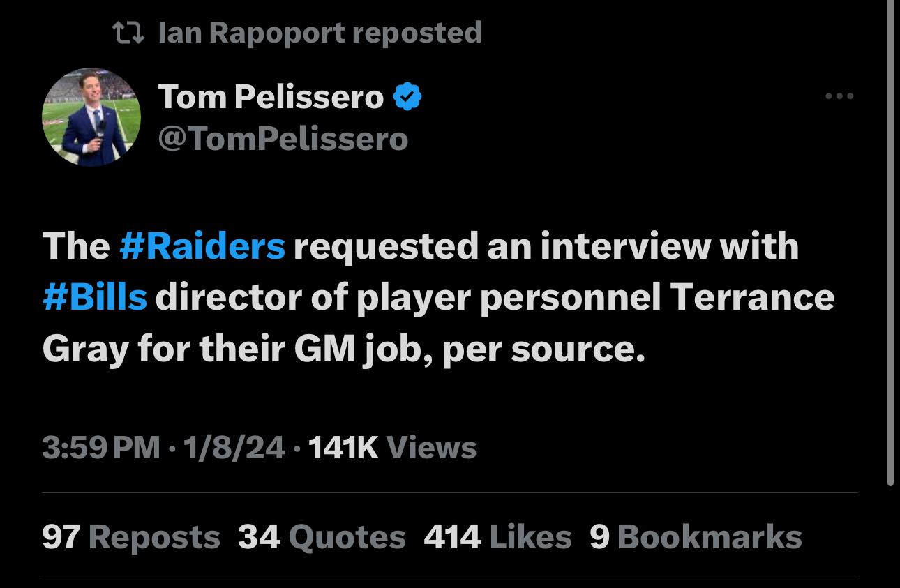
Task: Click the blue verified checkmark badge
Action: tap(408, 97)
